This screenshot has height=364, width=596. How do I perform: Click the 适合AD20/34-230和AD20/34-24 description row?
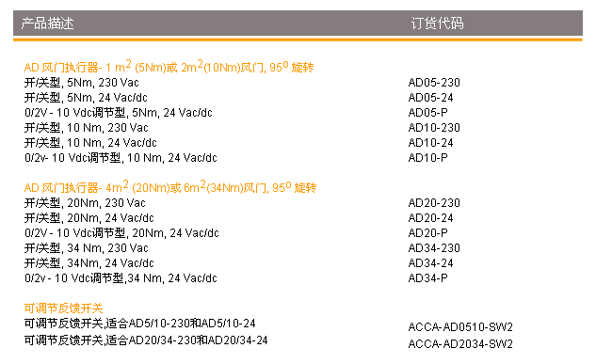click(146, 340)
